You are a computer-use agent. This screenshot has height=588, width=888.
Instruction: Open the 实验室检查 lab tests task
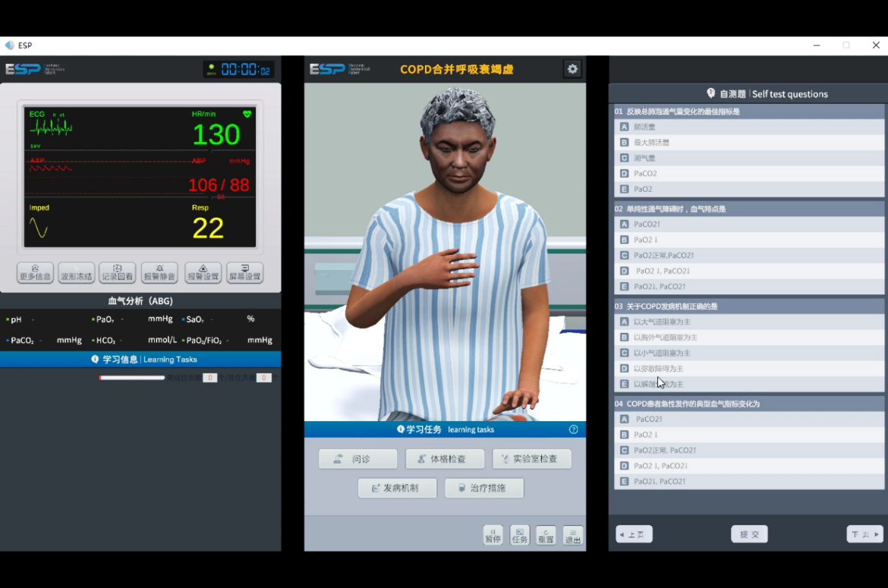[531, 459]
